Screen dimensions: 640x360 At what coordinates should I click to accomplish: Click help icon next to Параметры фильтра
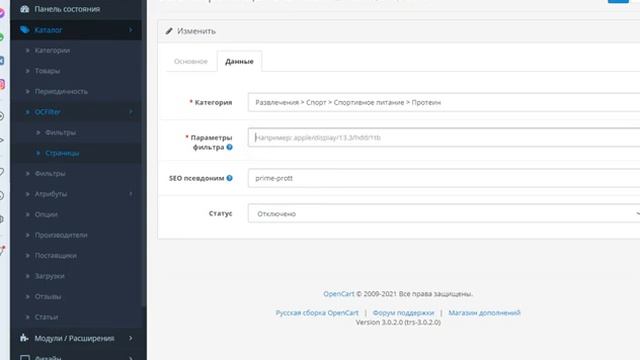[x=229, y=147]
